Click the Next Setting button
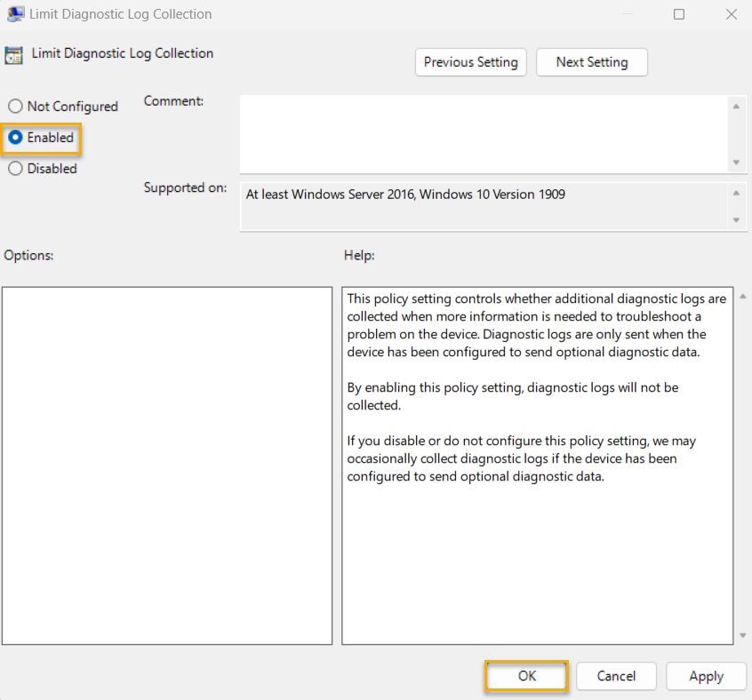Image resolution: width=752 pixels, height=700 pixels. click(591, 62)
